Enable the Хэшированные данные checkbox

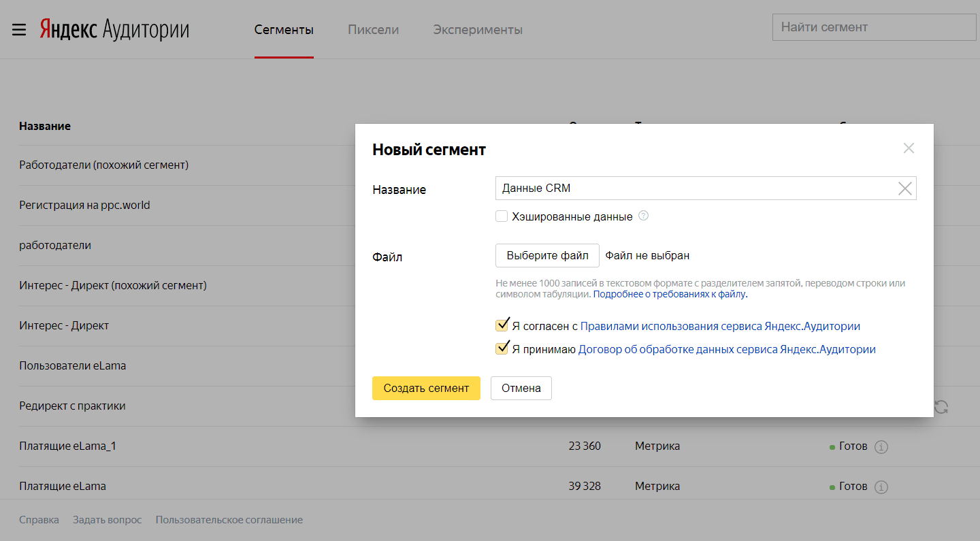[x=502, y=216]
